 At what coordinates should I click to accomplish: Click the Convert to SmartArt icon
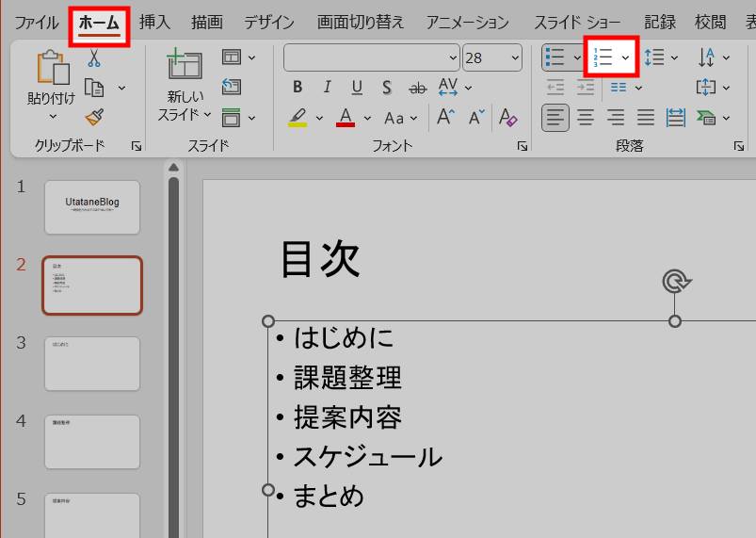coord(706,117)
